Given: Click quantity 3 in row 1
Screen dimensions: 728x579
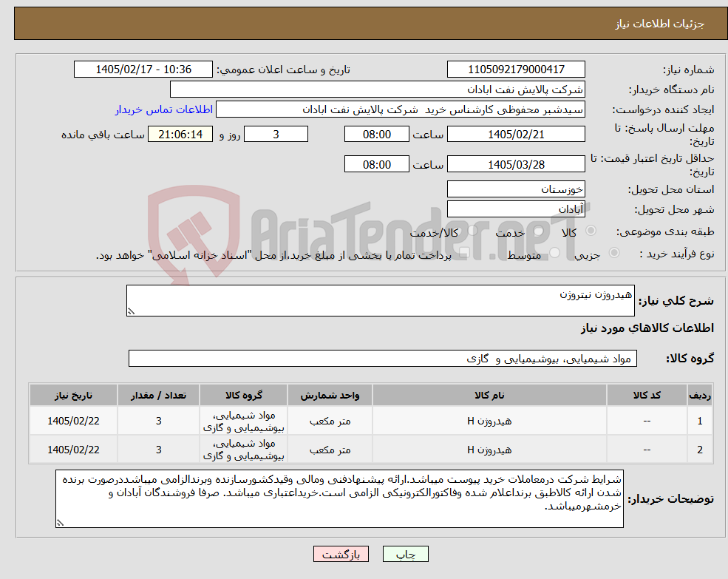Looking at the screenshot, I should click(158, 421).
